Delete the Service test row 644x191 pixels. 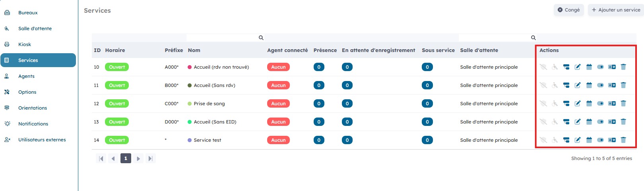click(623, 140)
